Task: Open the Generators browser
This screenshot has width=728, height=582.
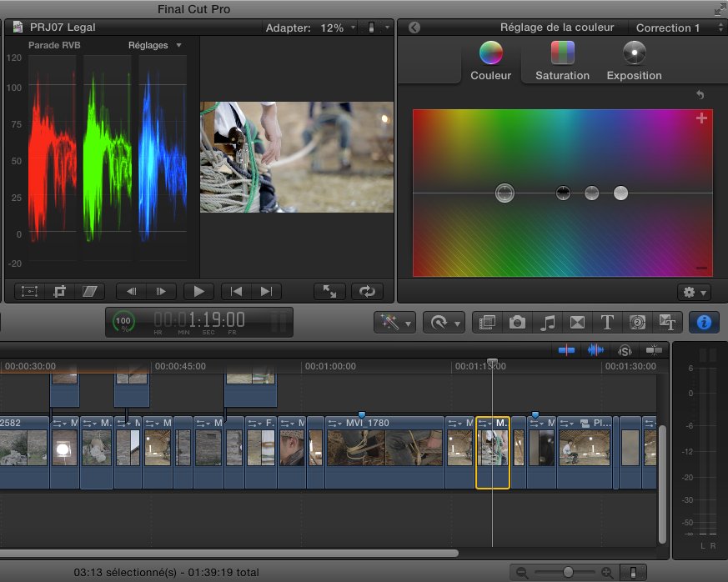Action: coord(637,322)
